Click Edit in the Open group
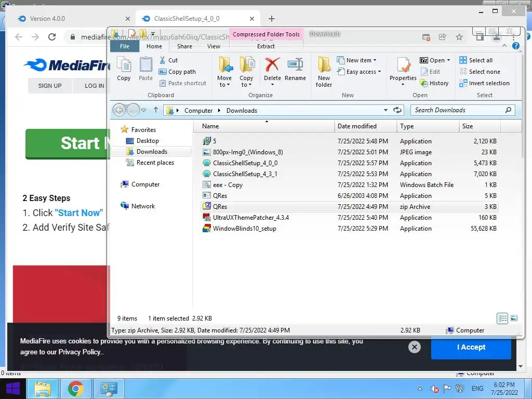Screen dimensions: 532x399 (430, 72)
